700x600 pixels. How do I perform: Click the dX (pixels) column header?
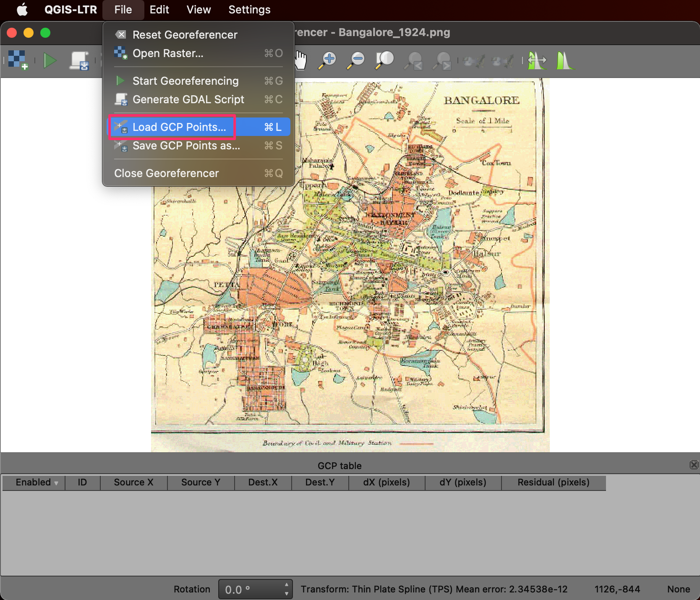[387, 483]
